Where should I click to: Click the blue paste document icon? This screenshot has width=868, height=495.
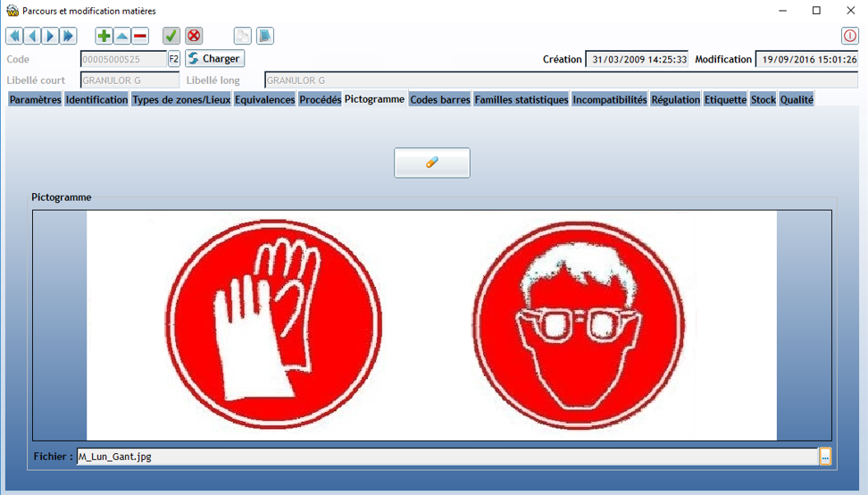[265, 36]
